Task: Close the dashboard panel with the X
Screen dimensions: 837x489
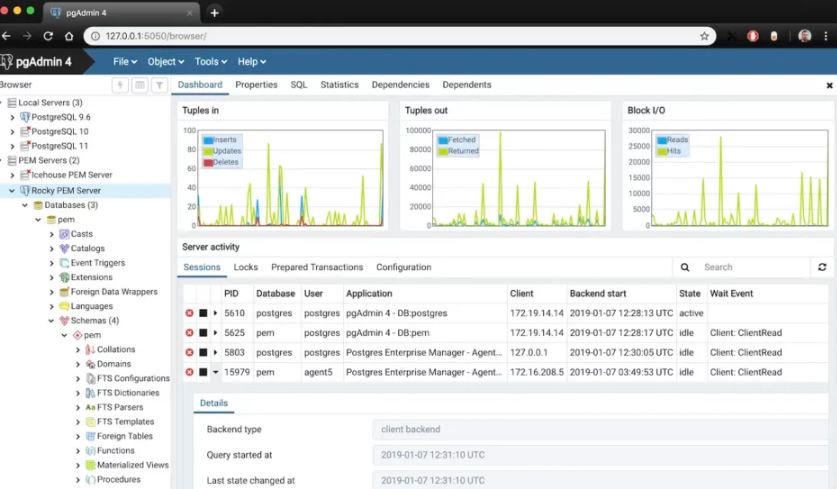Action: (x=829, y=85)
